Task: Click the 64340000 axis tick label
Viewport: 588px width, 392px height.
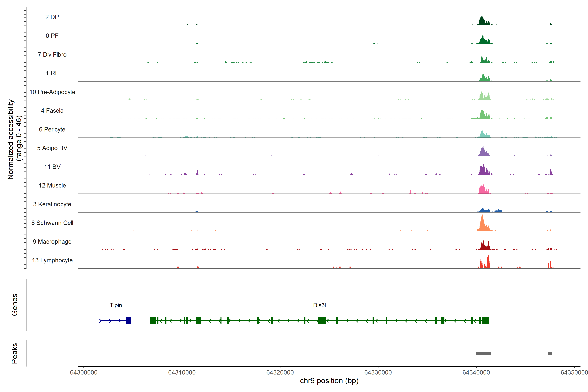Action: [x=476, y=372]
